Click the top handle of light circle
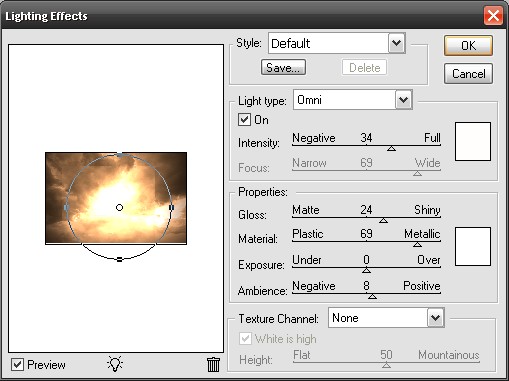Screen dimensions: 509x381 click(120, 155)
